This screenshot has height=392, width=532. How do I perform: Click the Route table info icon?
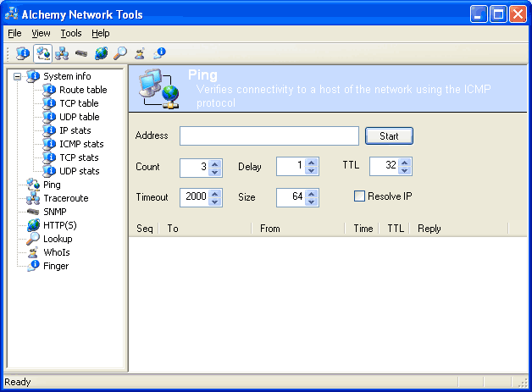(x=49, y=90)
